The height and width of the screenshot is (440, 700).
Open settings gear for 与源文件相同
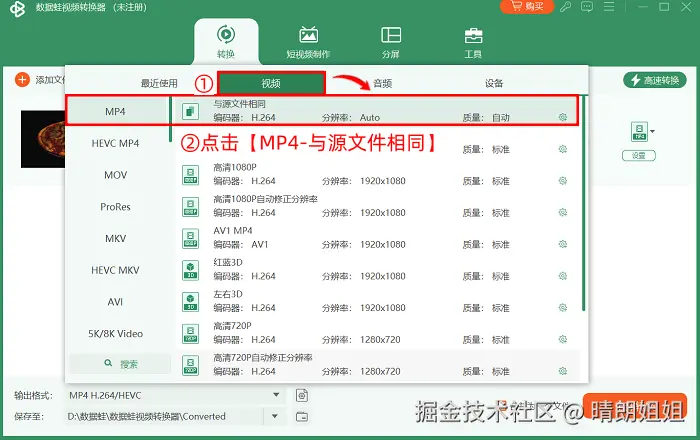tap(562, 117)
